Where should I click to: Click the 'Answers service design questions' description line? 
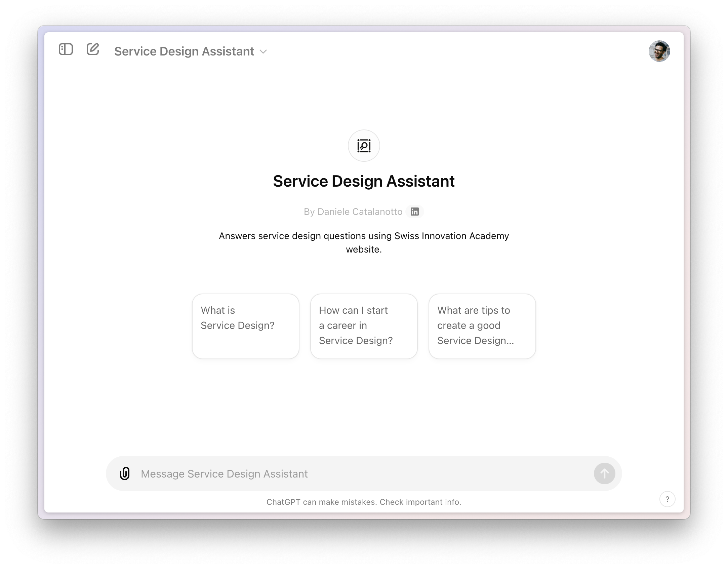pyautogui.click(x=364, y=236)
